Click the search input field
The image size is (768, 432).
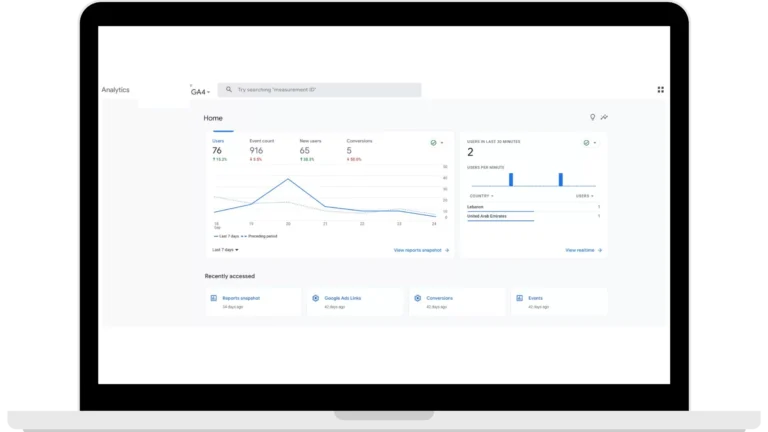(x=319, y=90)
